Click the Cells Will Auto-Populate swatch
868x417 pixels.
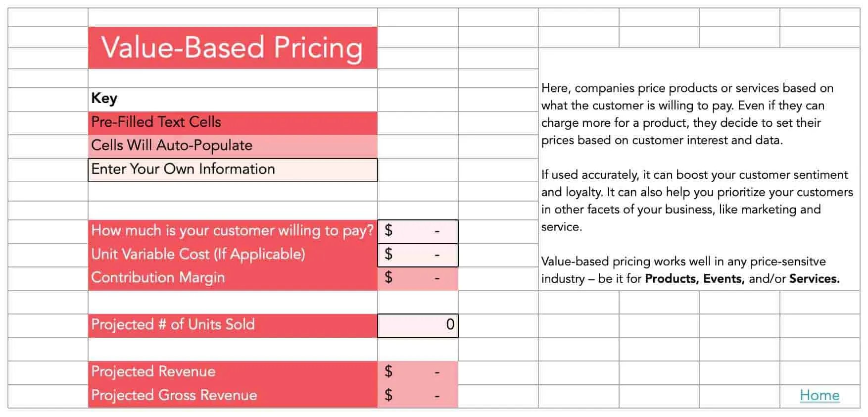coord(232,146)
